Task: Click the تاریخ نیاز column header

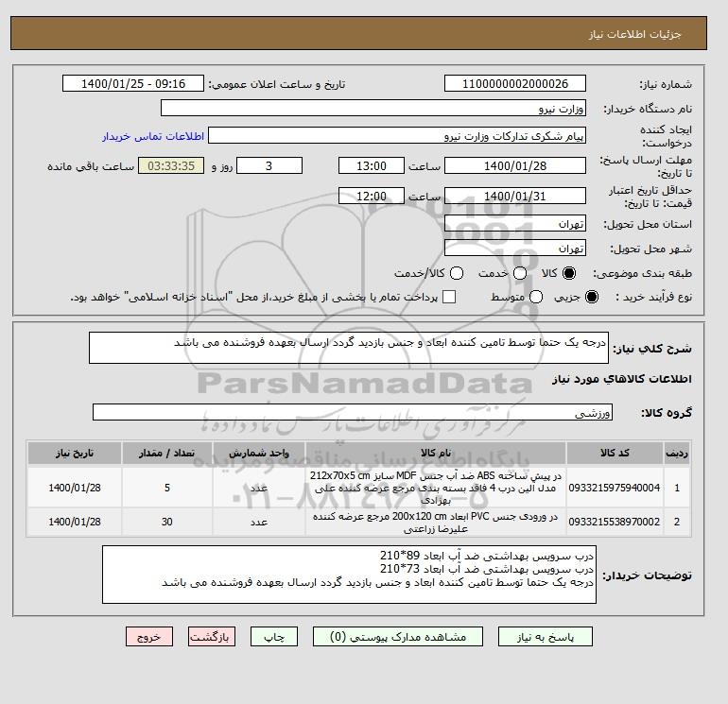Action: tap(75, 453)
